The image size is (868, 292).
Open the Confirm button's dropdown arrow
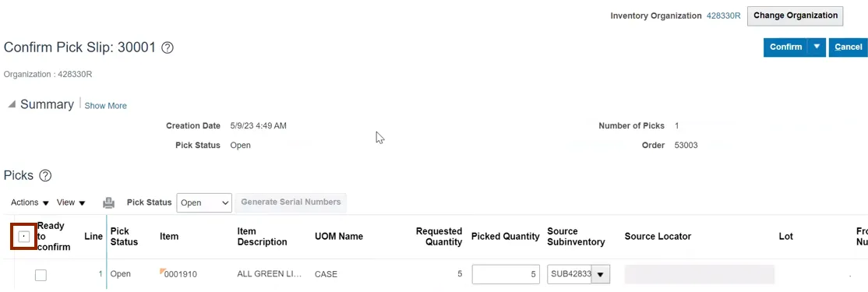click(x=817, y=47)
